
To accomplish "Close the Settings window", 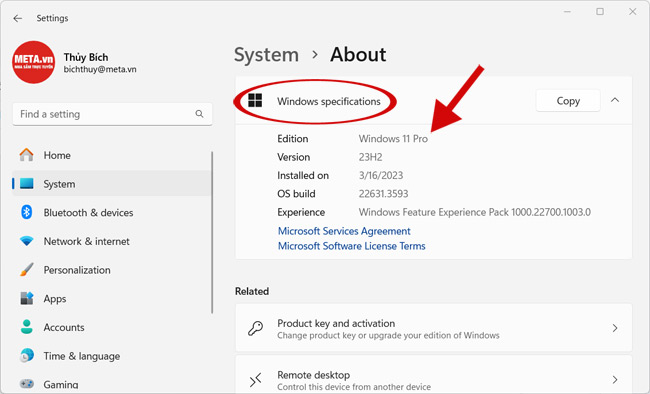I will (633, 12).
